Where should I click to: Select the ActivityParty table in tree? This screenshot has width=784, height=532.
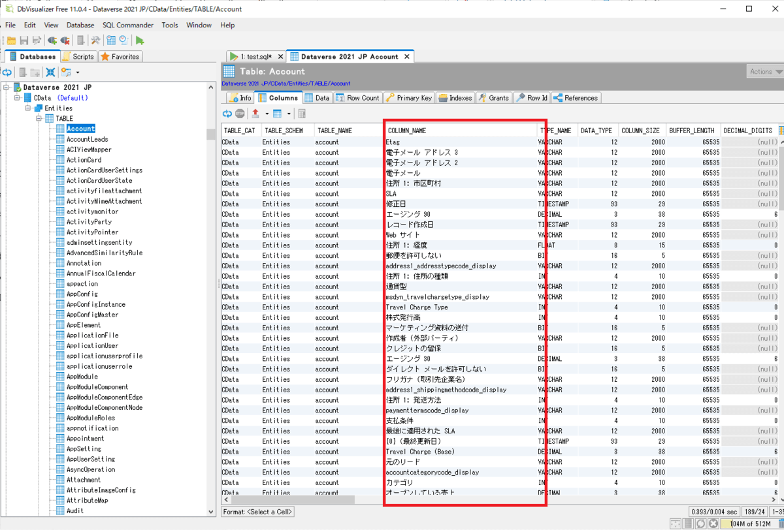[x=89, y=222]
